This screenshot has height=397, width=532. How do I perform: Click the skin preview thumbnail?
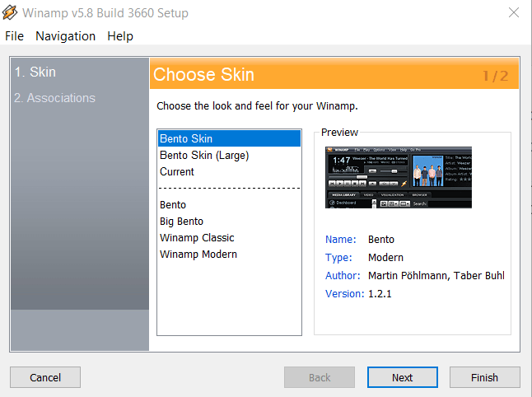(399, 177)
